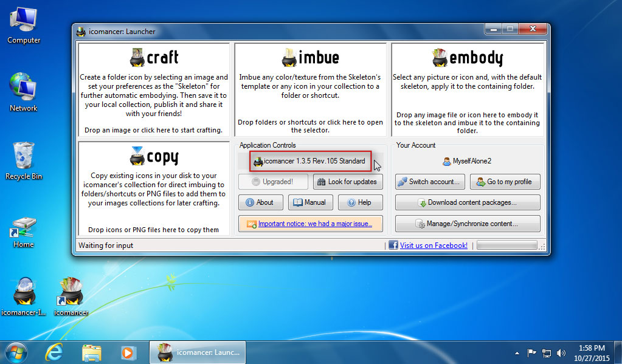The height and width of the screenshot is (364, 622).
Task: Open the About dialog
Action: pyautogui.click(x=261, y=202)
